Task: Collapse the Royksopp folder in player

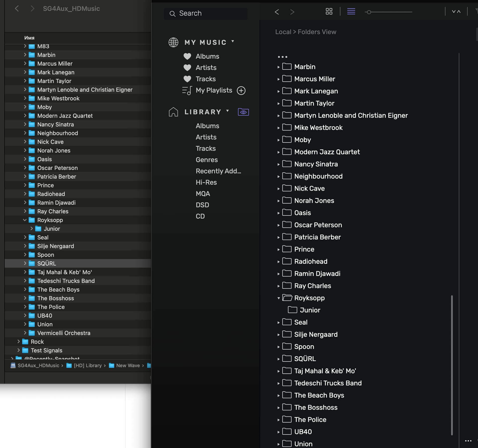Action: tap(279, 298)
